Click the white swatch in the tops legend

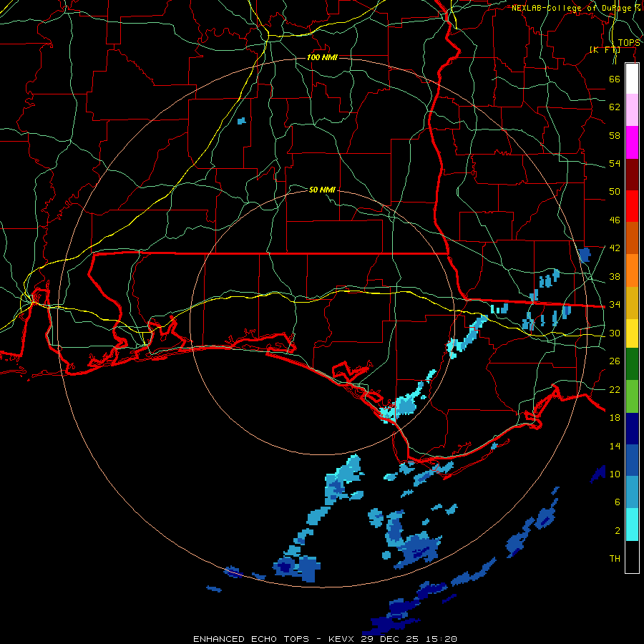632,79
